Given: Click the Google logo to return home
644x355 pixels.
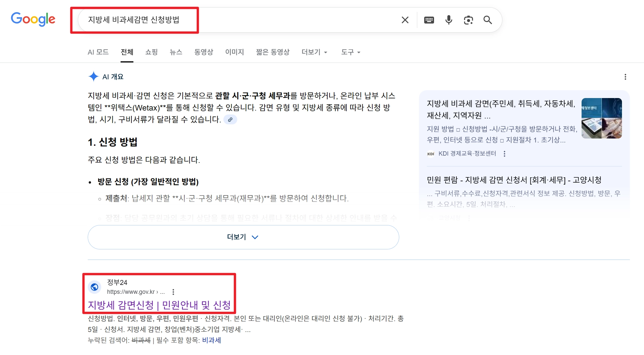Looking at the screenshot, I should pyautogui.click(x=33, y=19).
